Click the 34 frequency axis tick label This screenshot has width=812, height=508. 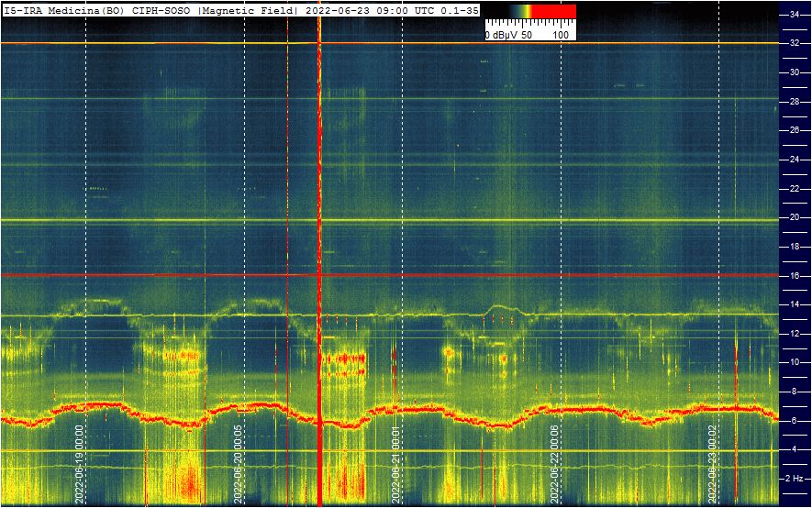point(795,14)
